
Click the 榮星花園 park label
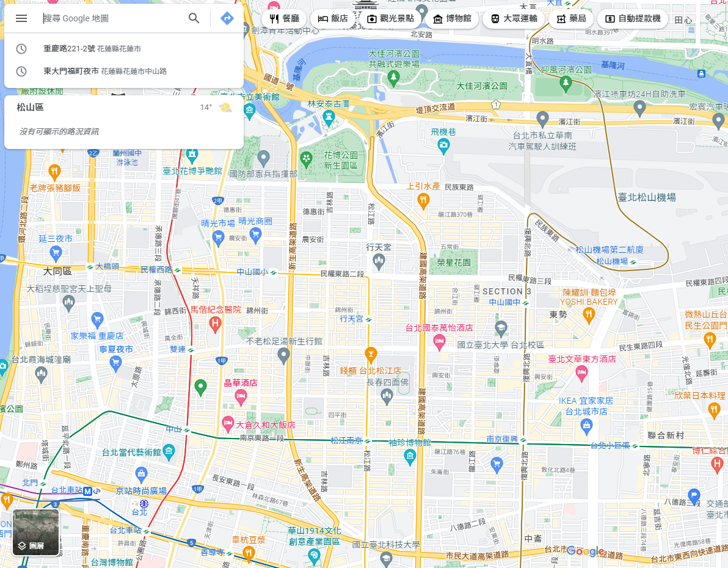click(454, 263)
